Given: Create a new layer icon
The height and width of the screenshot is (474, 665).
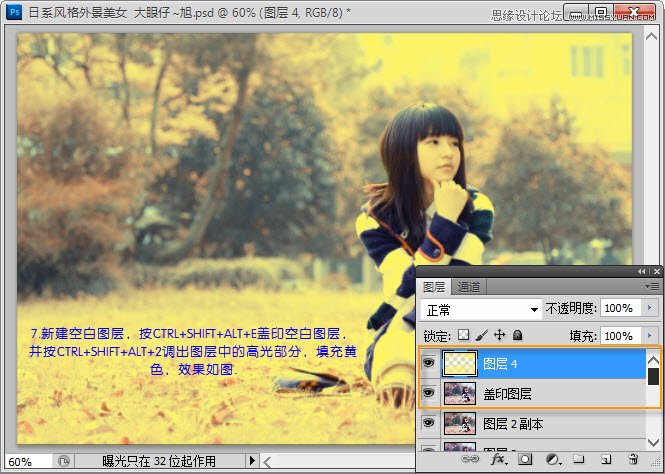Looking at the screenshot, I should (x=606, y=459).
